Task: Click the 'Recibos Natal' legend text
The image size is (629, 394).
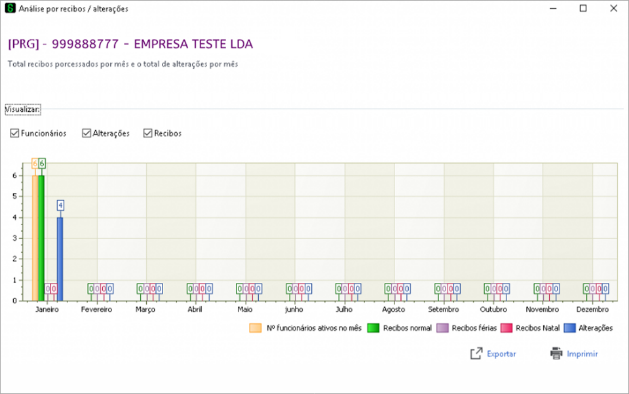Action: pos(538,328)
